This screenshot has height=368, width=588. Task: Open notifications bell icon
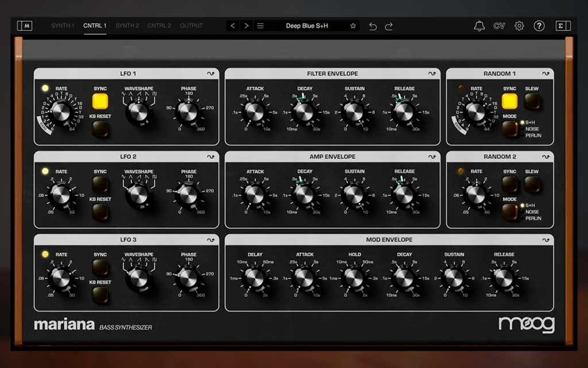pos(479,26)
